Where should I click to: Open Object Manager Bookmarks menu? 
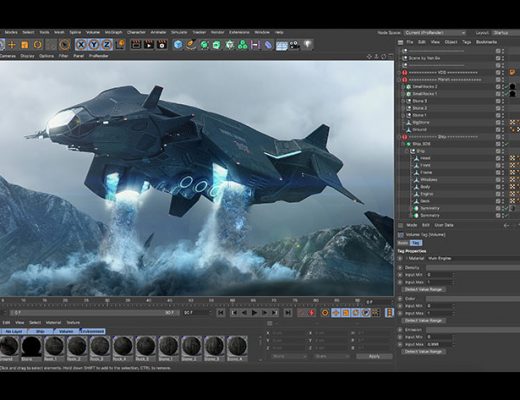[486, 42]
